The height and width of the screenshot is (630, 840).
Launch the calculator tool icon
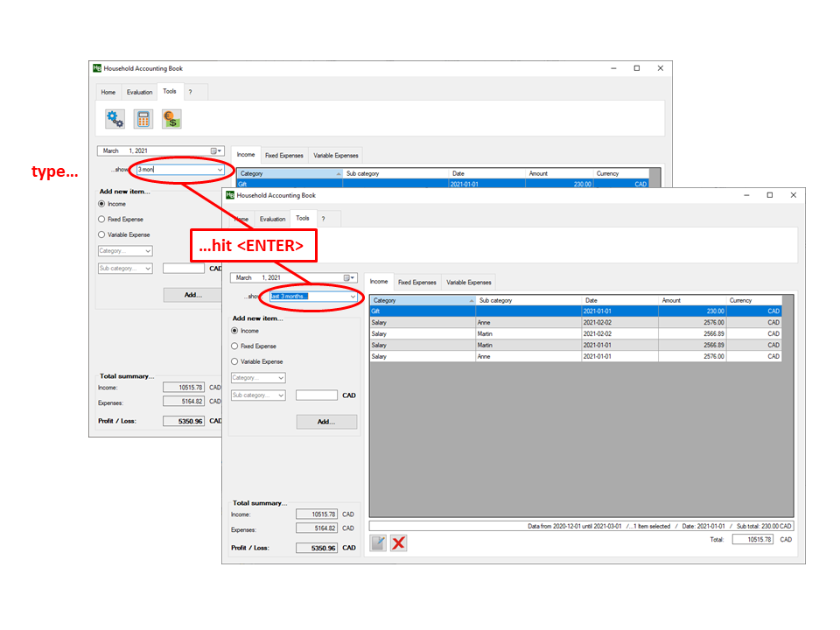[x=143, y=119]
